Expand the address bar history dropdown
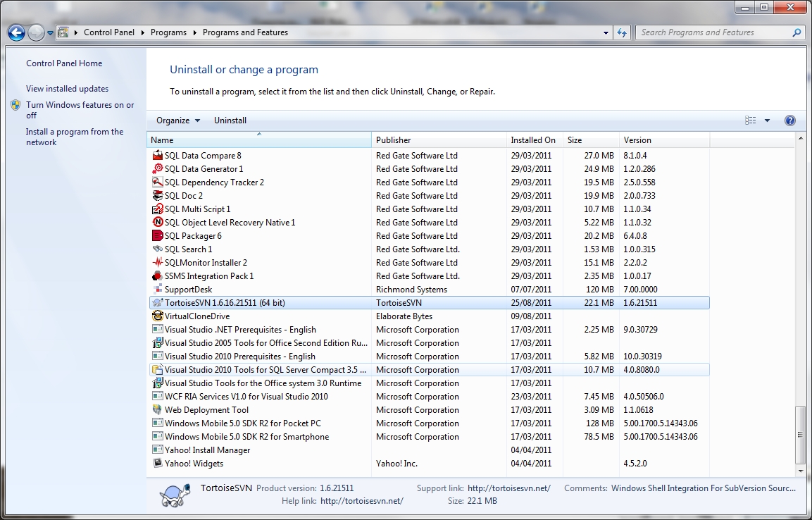This screenshot has width=812, height=520. [606, 32]
